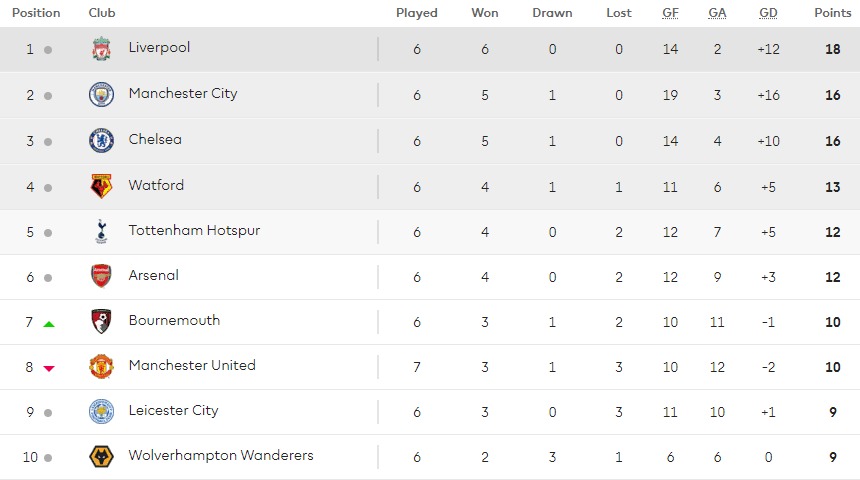This screenshot has height=480, width=860.
Task: Click the Manchester City badge icon
Action: (x=101, y=95)
